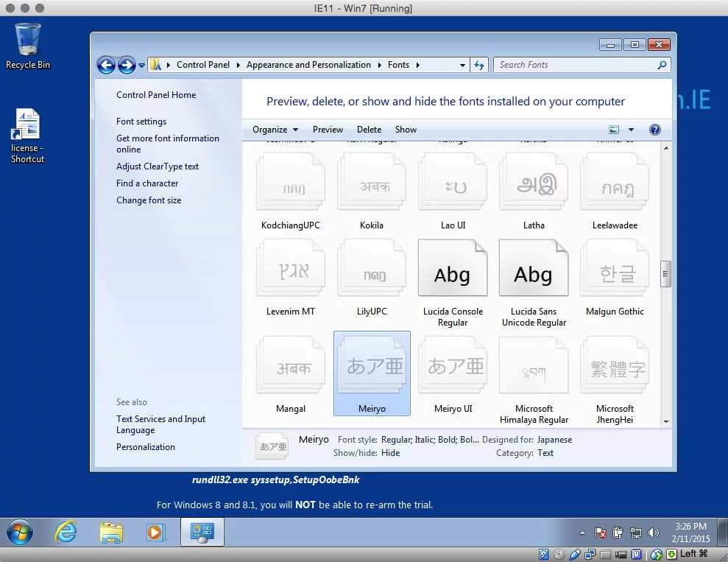The width and height of the screenshot is (728, 562).
Task: Click the taskbar clock showing 3:26 PM
Action: [x=690, y=533]
